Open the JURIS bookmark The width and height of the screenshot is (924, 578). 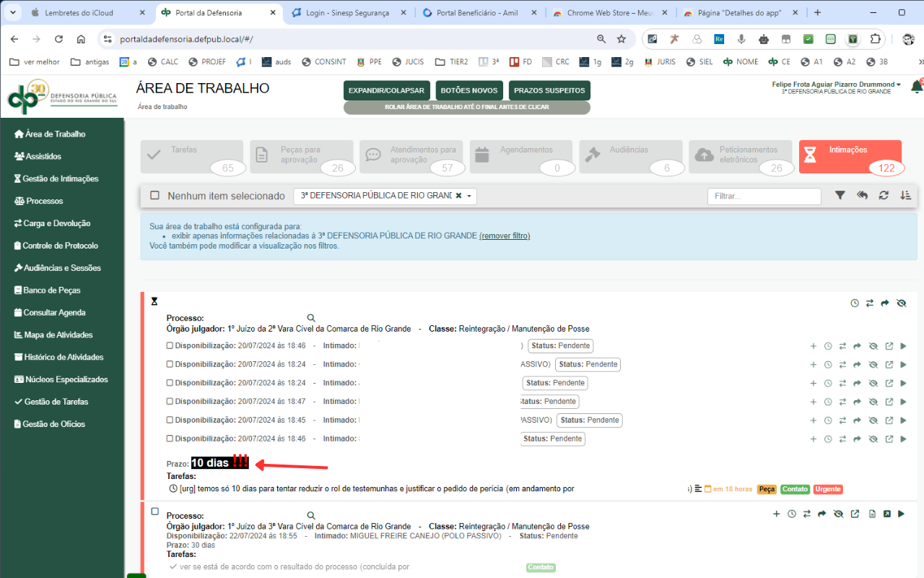coord(660,62)
